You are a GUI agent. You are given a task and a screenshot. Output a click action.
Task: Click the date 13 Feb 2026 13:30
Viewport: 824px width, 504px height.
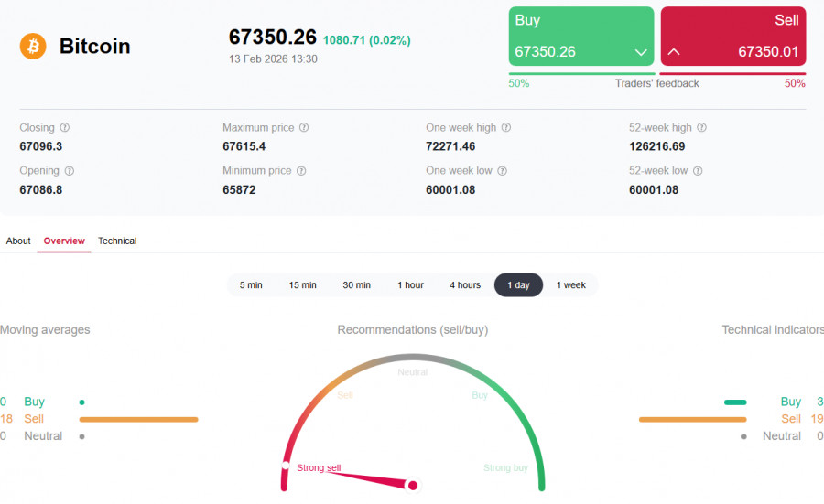pyautogui.click(x=273, y=59)
